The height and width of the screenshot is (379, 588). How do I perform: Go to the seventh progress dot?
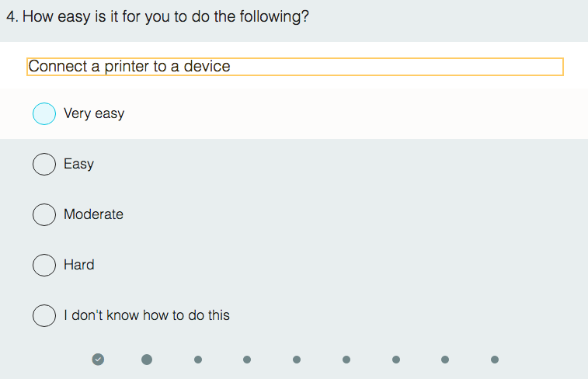click(396, 360)
